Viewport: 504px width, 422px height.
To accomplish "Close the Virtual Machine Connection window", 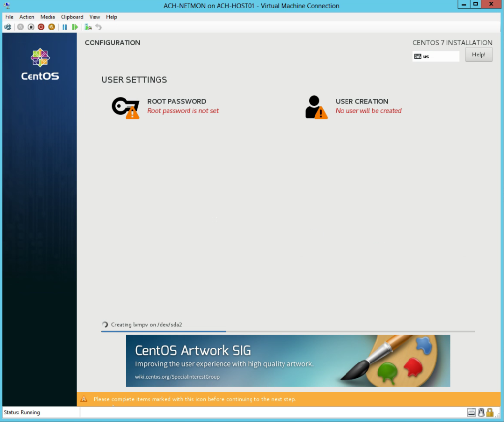I will 491,4.
